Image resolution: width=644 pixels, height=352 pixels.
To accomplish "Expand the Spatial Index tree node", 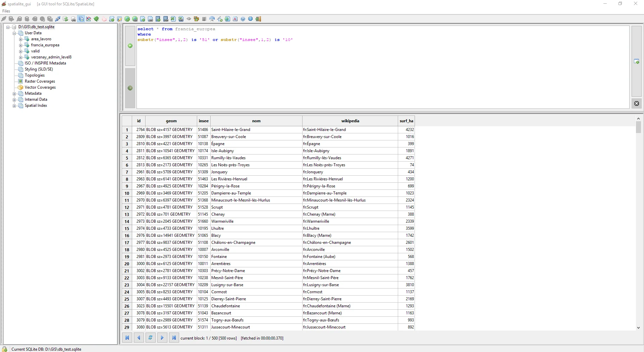I will (14, 106).
